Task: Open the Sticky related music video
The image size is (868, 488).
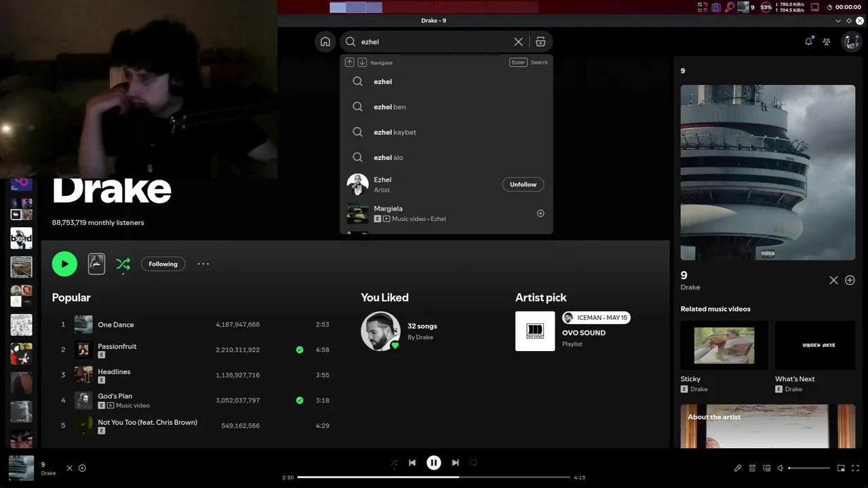Action: click(724, 357)
